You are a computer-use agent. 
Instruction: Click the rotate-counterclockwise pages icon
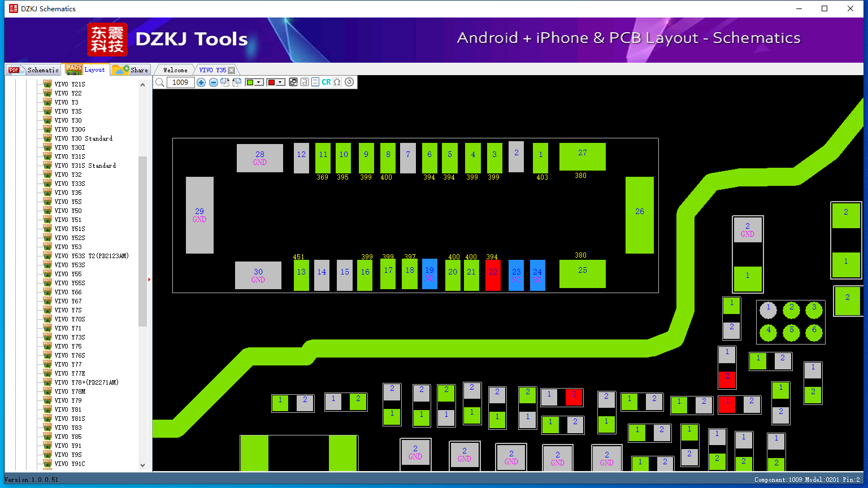pos(237,82)
